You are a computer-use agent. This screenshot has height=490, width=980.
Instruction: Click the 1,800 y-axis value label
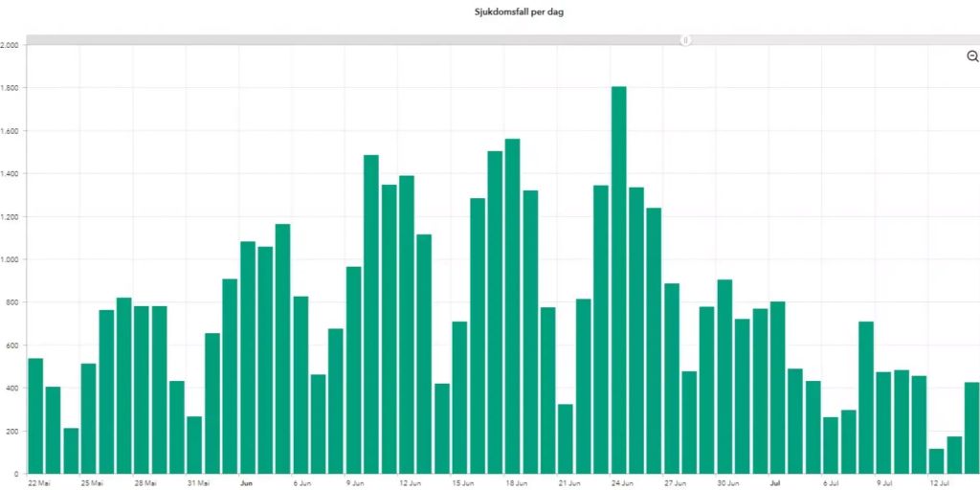click(x=10, y=88)
